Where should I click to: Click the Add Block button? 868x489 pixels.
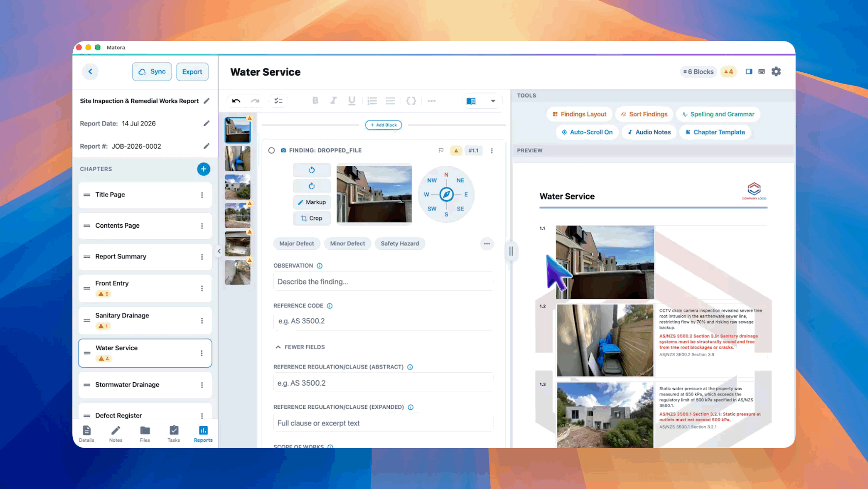coord(383,125)
